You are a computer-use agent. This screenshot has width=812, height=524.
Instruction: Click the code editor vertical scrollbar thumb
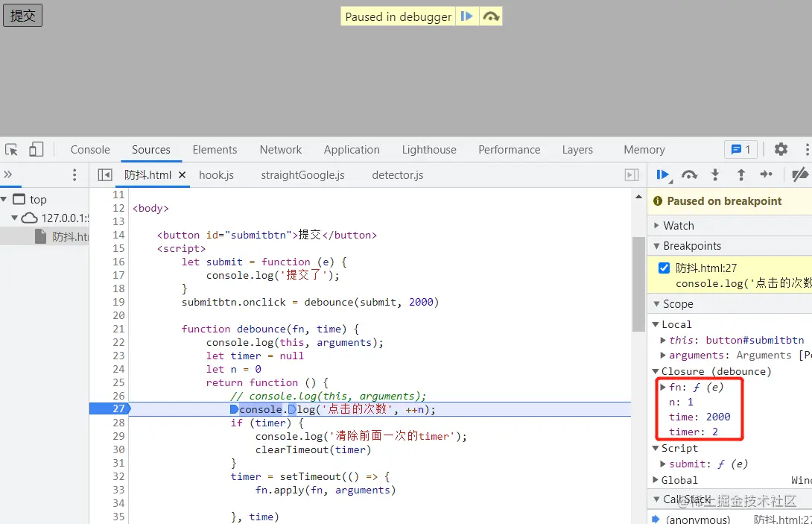638,284
